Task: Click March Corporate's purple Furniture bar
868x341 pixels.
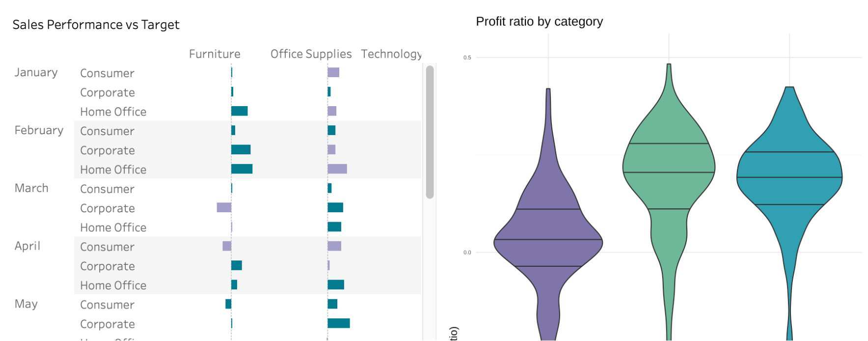Action: click(x=224, y=207)
